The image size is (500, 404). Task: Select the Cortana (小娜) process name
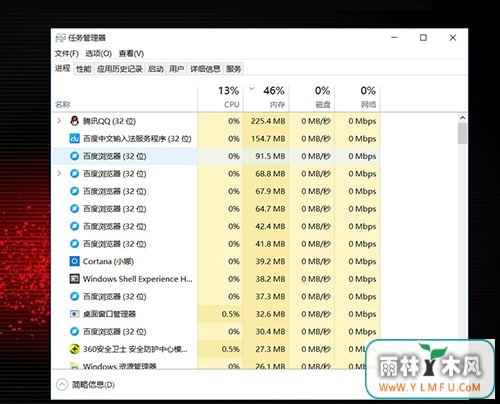tap(108, 261)
